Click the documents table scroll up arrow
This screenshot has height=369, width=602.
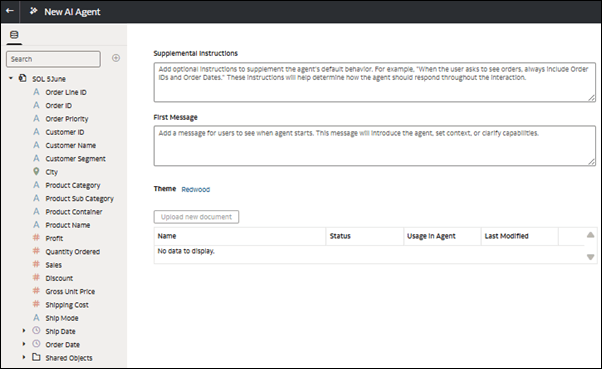590,235
